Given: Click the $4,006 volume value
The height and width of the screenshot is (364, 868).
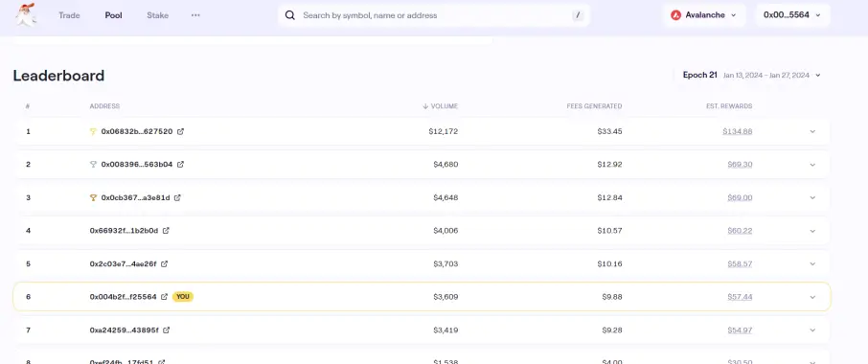Looking at the screenshot, I should pyautogui.click(x=445, y=231).
